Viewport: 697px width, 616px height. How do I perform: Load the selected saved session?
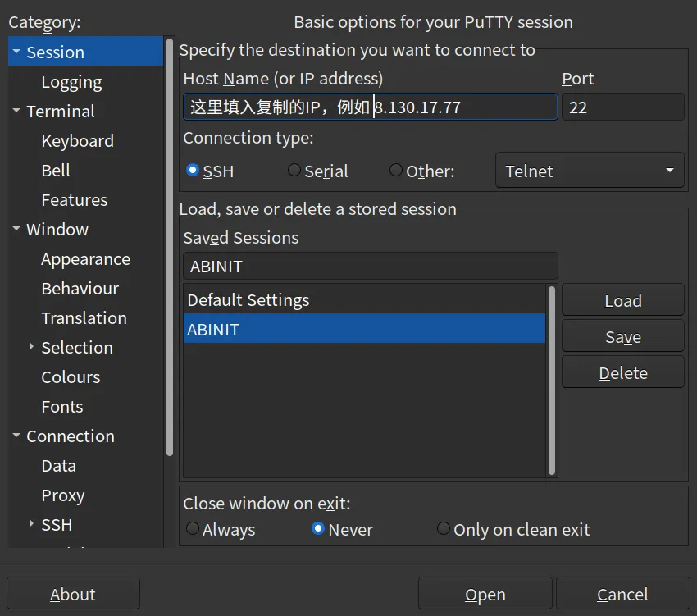pos(622,301)
